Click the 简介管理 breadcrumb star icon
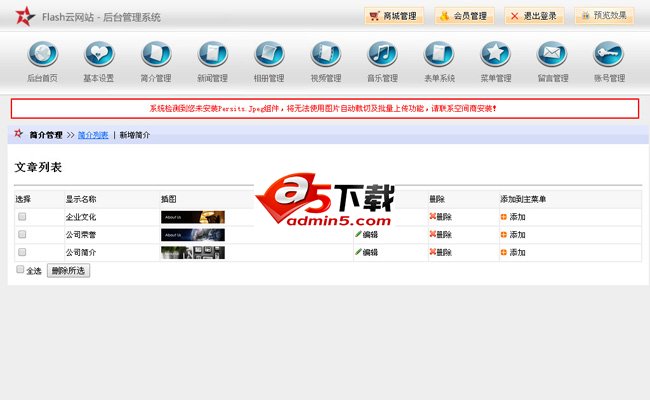 click(x=19, y=133)
